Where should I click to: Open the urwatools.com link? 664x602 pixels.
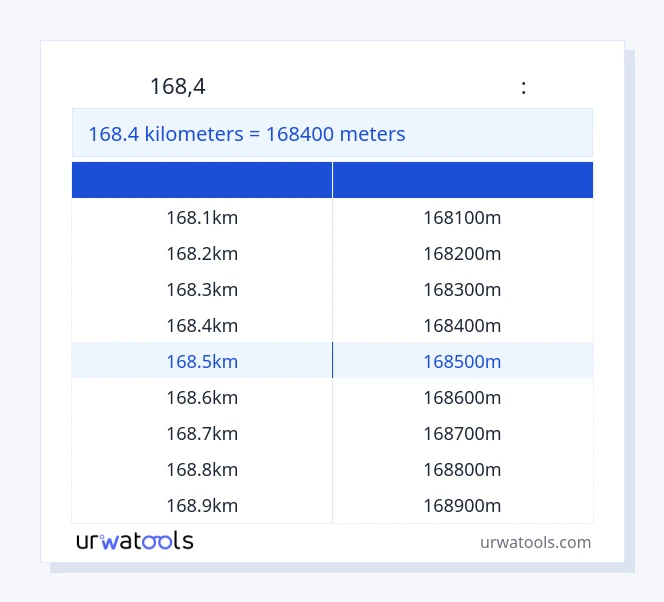[535, 542]
